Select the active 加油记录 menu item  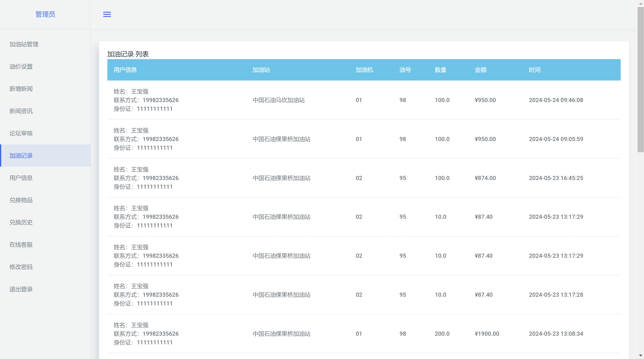point(45,155)
